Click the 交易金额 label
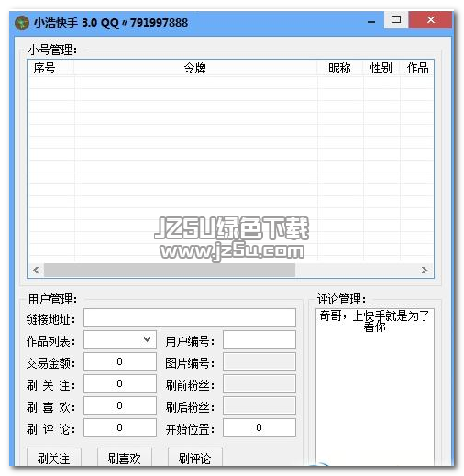This screenshot has width=464, height=476. click(50, 363)
